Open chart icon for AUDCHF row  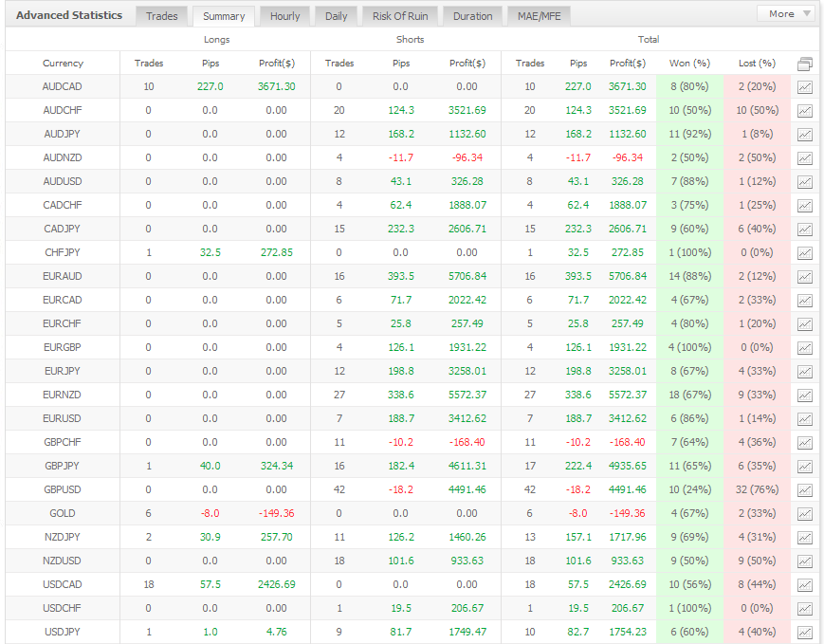[804, 111]
